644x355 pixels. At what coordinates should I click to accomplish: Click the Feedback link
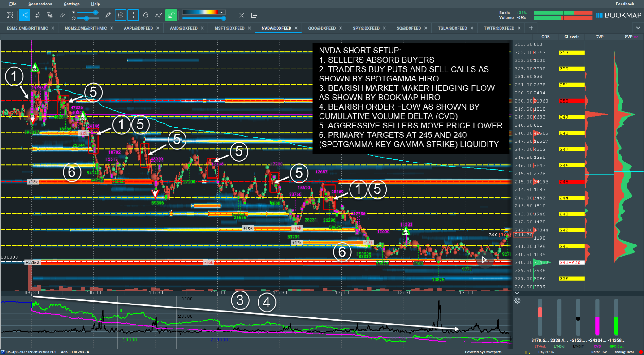tap(625, 4)
